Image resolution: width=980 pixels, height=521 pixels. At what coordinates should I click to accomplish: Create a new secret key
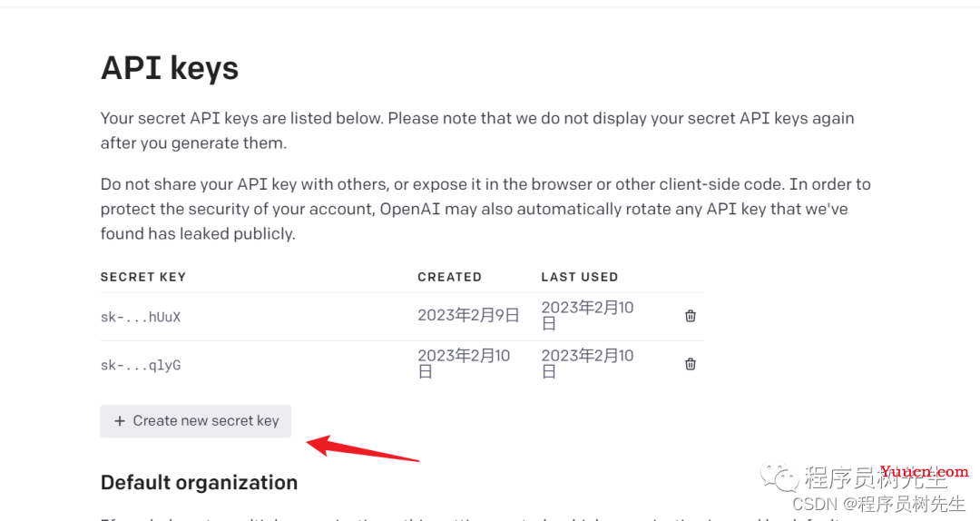tap(196, 421)
